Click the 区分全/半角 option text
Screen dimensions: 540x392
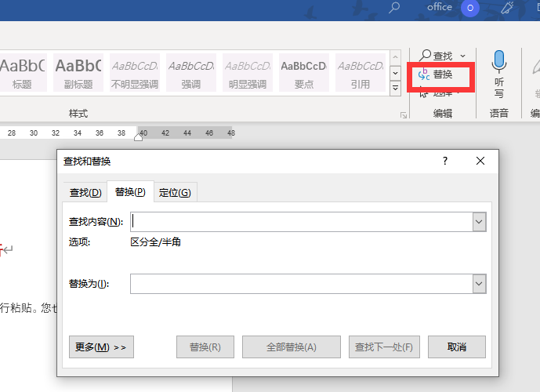pos(156,242)
